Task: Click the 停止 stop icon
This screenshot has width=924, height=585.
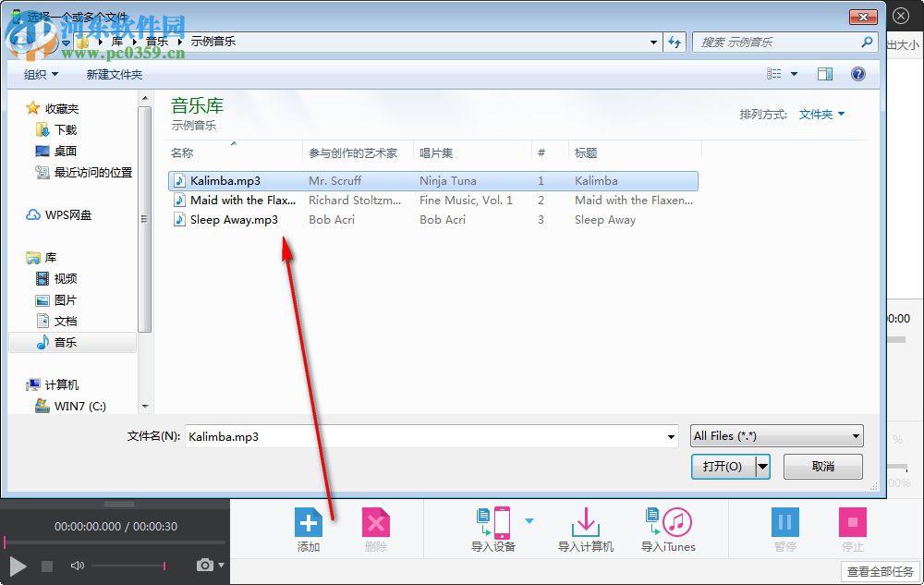Action: coord(852,522)
